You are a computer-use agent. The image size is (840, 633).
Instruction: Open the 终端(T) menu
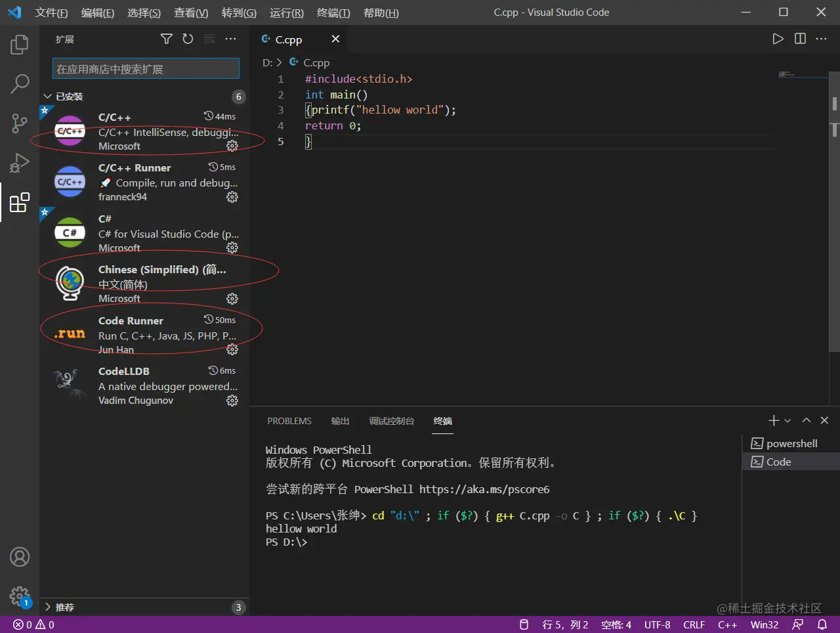(x=333, y=12)
